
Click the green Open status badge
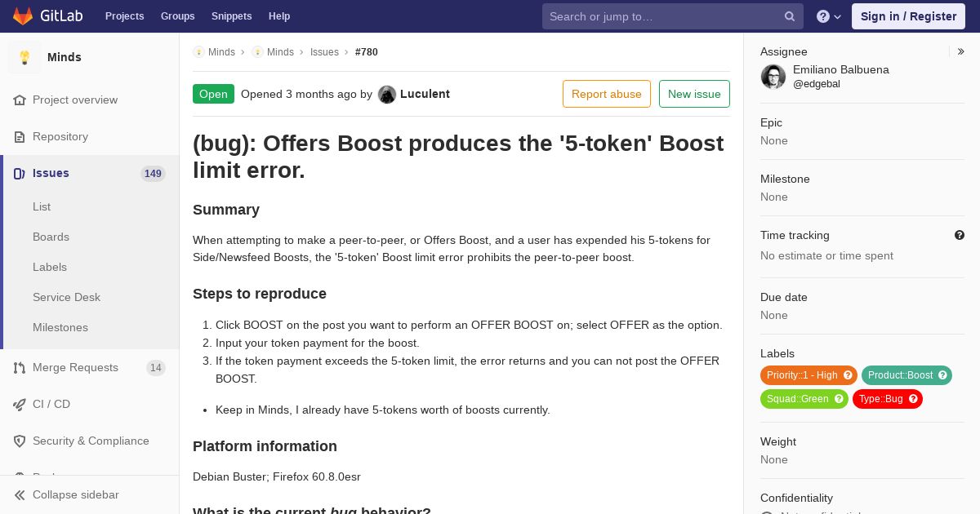(x=213, y=94)
